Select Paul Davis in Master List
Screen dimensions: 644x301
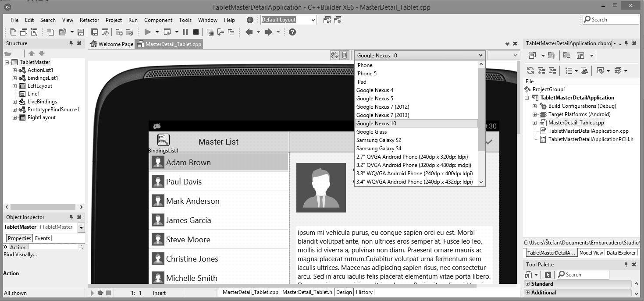tap(219, 181)
